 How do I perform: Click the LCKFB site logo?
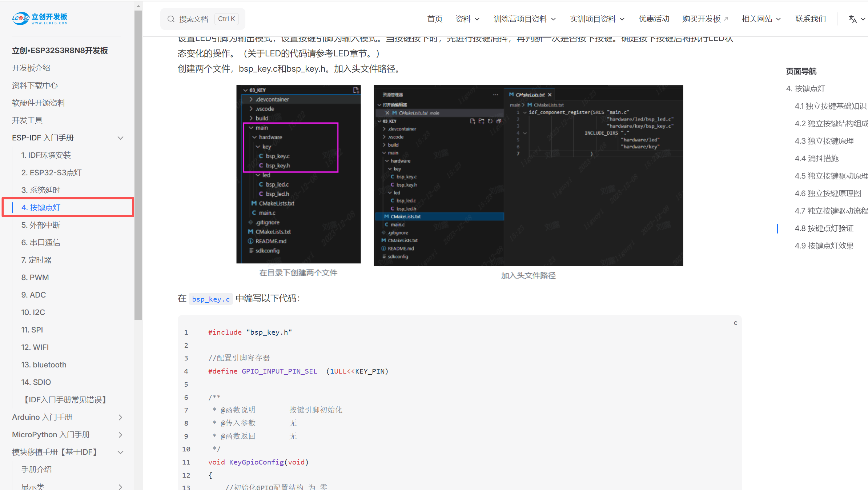click(x=39, y=18)
